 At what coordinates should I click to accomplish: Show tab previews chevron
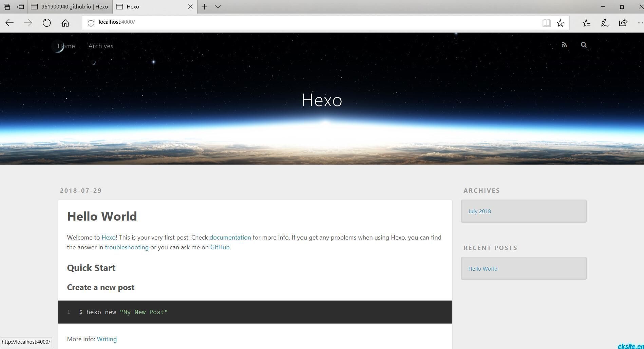218,6
